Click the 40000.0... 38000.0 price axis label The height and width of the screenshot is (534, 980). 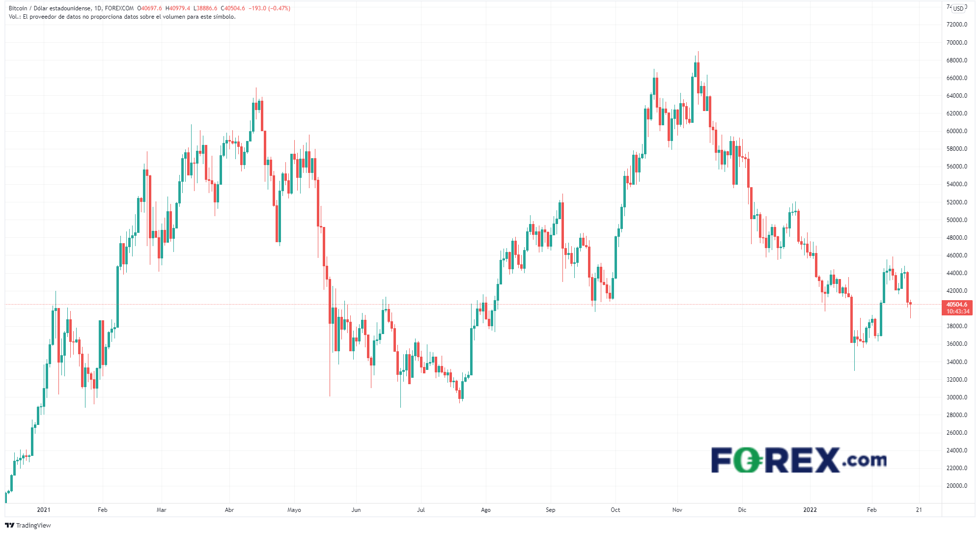tap(957, 326)
